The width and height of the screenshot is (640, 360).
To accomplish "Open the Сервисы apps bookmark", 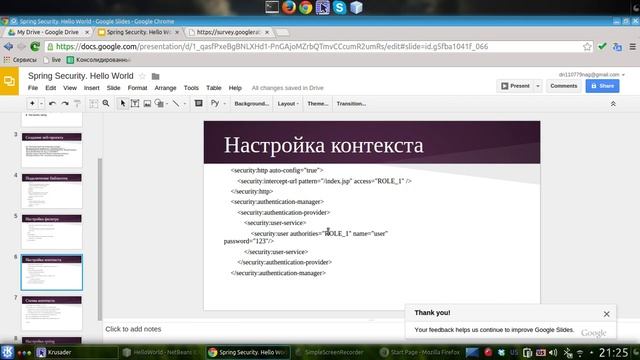I will coord(20,60).
